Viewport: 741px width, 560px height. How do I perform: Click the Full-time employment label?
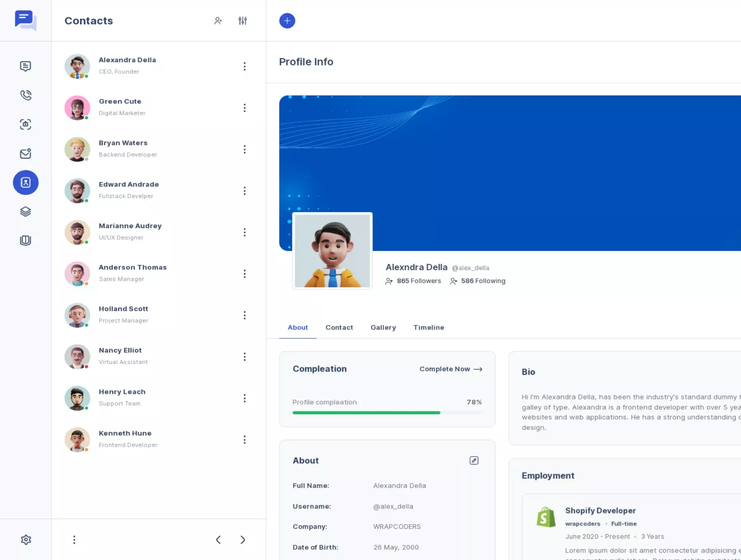624,524
